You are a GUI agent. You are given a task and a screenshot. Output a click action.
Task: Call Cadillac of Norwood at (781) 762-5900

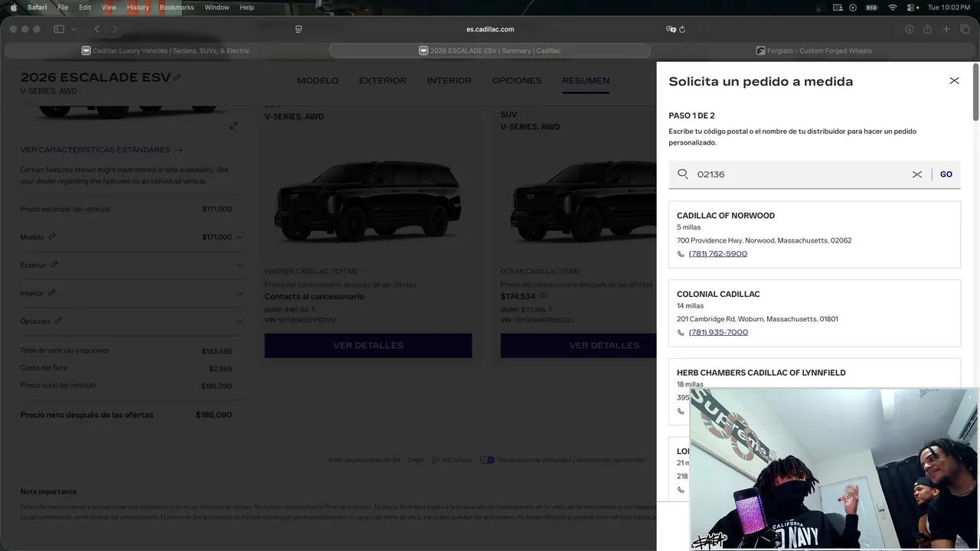coord(717,254)
